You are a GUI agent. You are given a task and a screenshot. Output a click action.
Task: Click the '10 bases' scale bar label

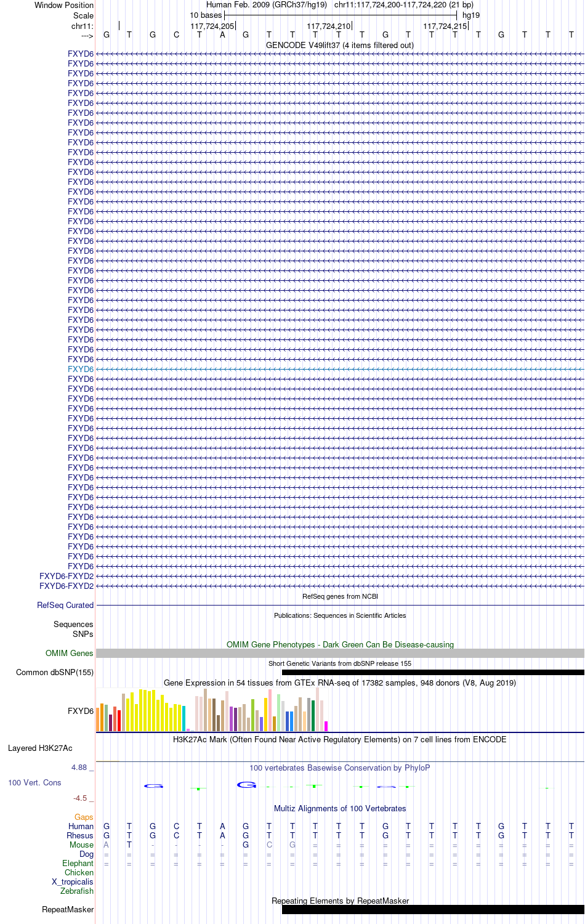(x=206, y=15)
